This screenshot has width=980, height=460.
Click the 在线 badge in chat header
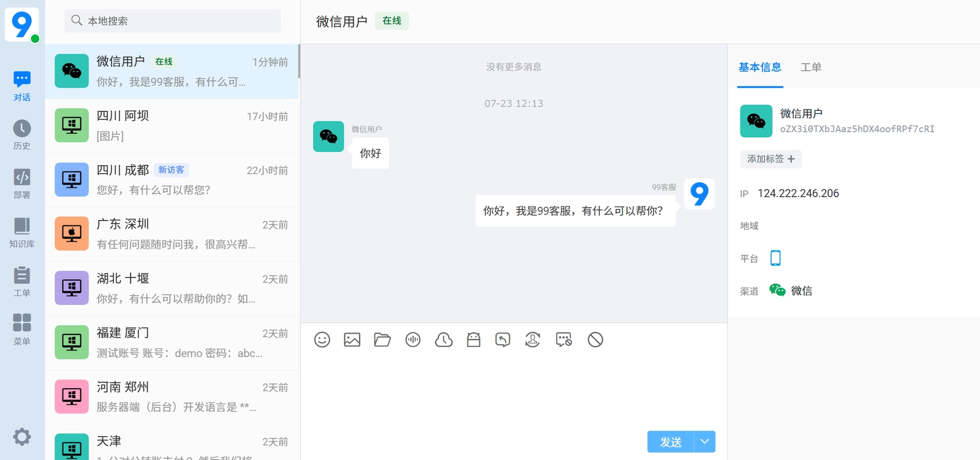pos(392,21)
